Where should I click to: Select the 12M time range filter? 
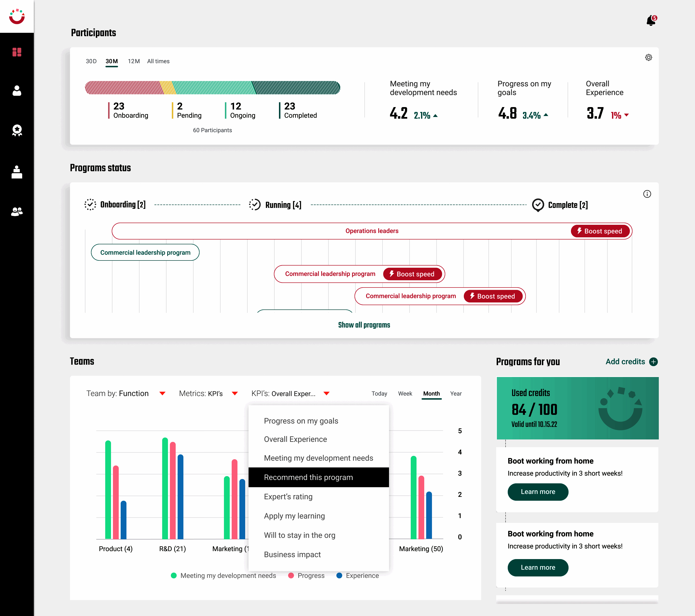pos(134,61)
